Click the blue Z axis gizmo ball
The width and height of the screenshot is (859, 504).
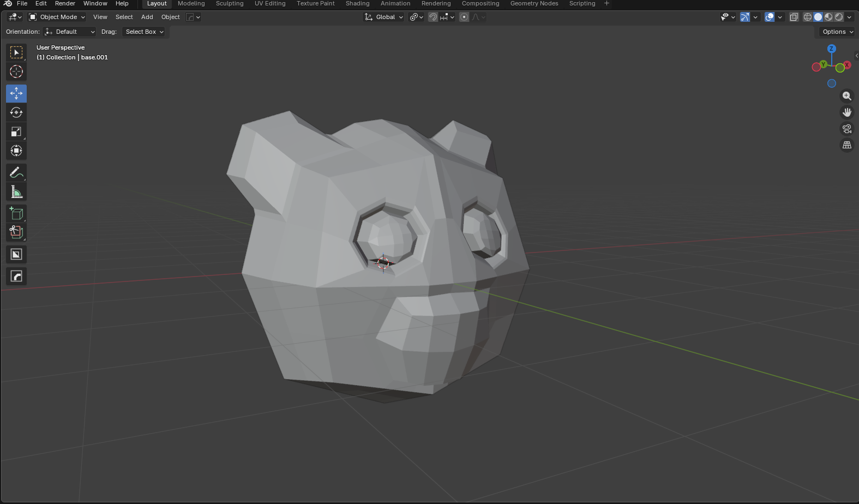tap(832, 49)
